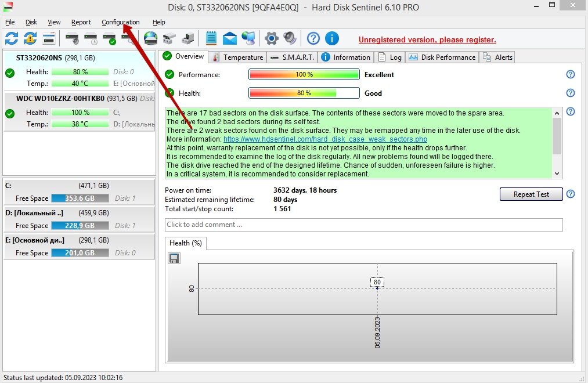
Task: Open the blue notepad report icon
Action: coord(211,38)
